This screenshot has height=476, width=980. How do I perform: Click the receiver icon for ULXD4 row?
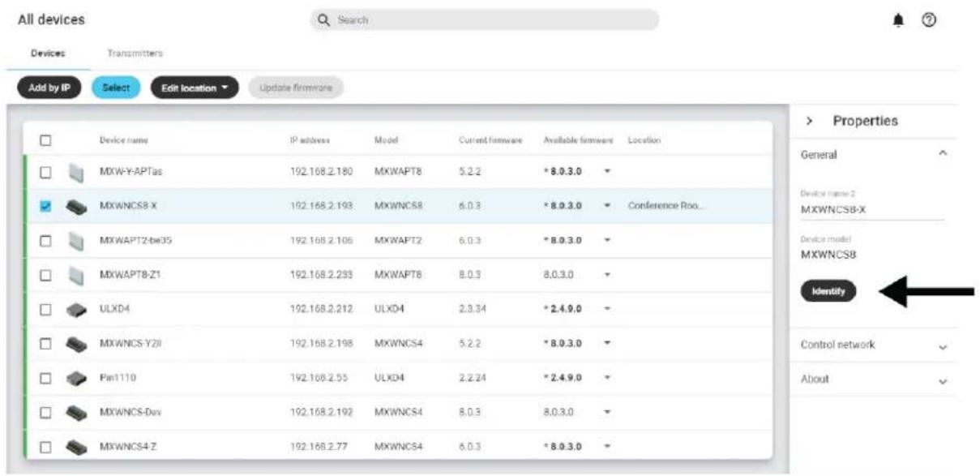tap(75, 309)
